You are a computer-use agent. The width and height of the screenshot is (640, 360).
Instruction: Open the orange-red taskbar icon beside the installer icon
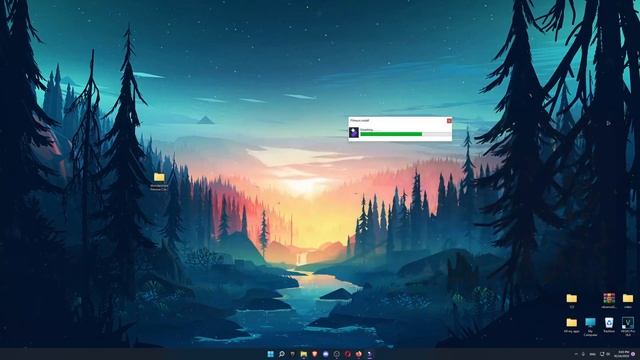tap(358, 354)
